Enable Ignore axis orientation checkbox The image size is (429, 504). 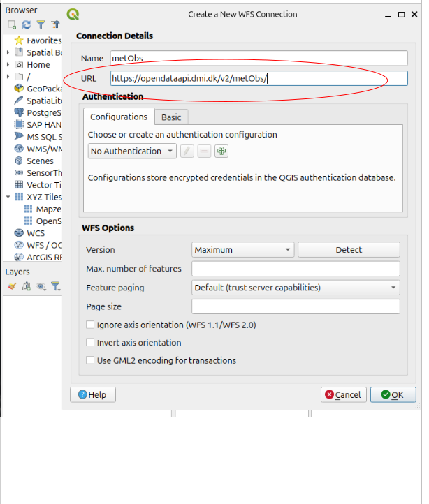[90, 325]
